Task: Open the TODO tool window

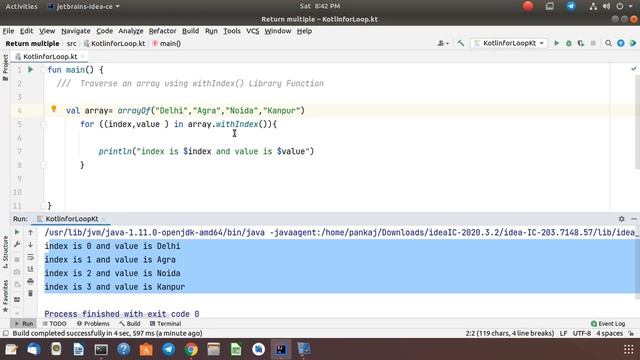Action: click(54, 323)
